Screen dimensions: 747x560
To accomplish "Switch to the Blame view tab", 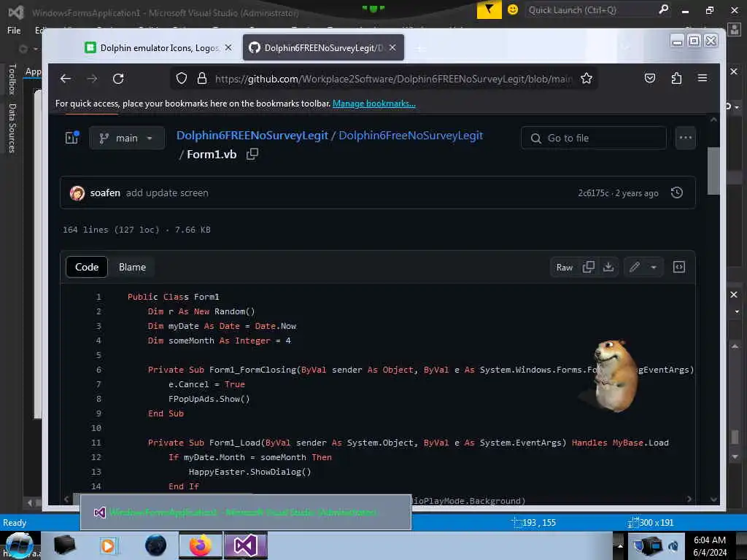I will [133, 267].
